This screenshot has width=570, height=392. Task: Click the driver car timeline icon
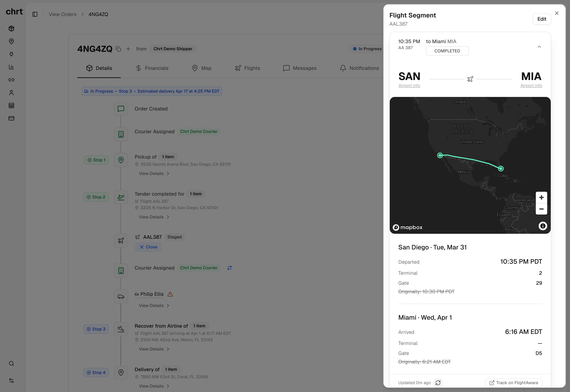pos(121,296)
